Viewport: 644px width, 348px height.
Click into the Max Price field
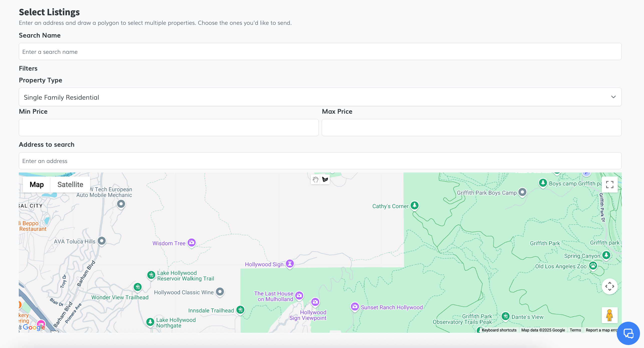pos(471,128)
